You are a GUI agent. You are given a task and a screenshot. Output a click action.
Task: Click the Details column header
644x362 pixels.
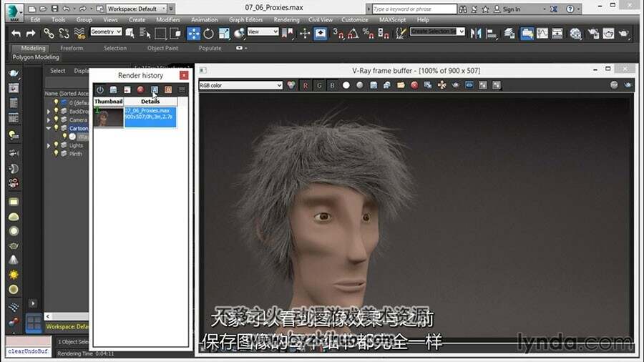[150, 102]
